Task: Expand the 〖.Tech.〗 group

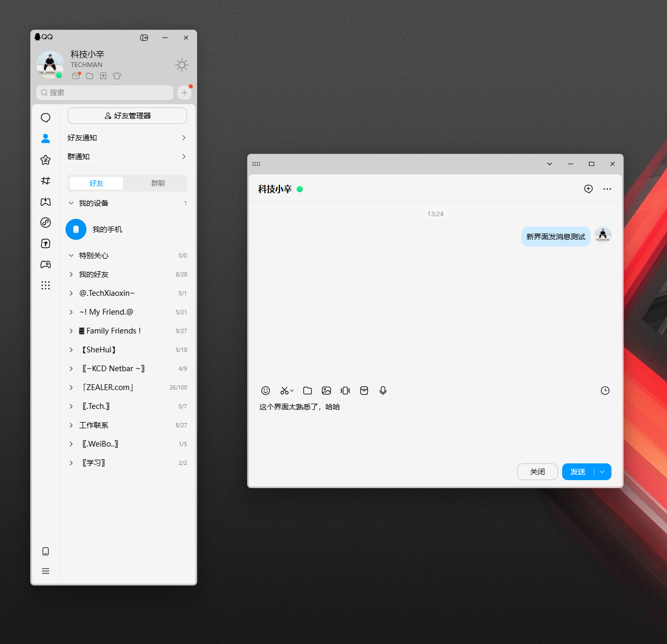Action: click(x=71, y=406)
